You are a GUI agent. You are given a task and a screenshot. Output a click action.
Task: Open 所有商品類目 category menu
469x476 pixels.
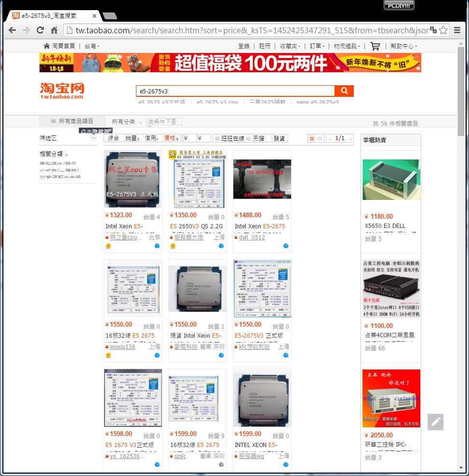pos(72,121)
